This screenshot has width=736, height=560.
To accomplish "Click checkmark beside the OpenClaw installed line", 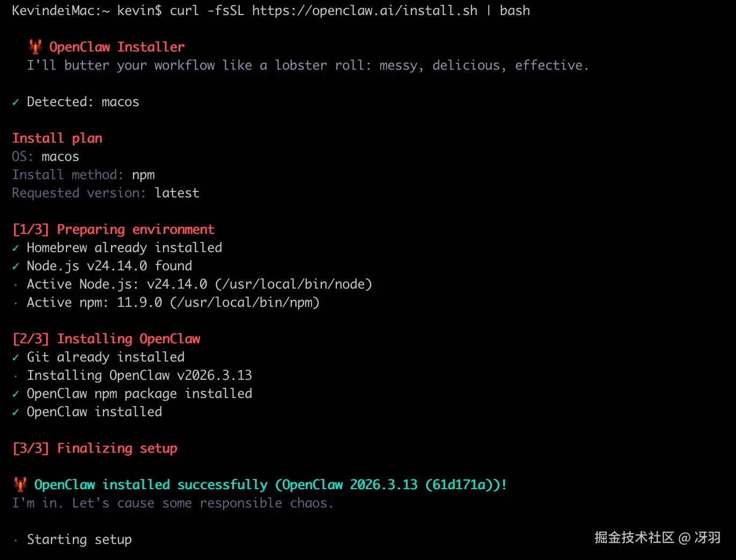I will pyautogui.click(x=16, y=412).
